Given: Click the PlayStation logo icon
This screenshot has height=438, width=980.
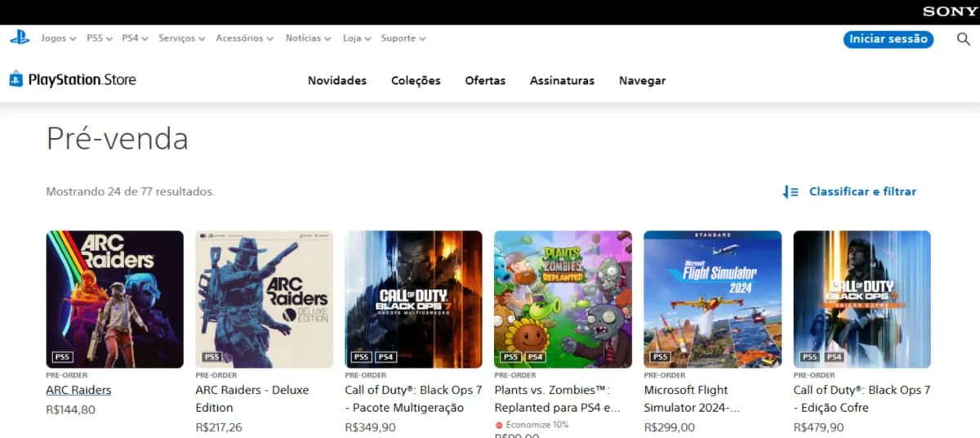Looking at the screenshot, I should pos(20,38).
